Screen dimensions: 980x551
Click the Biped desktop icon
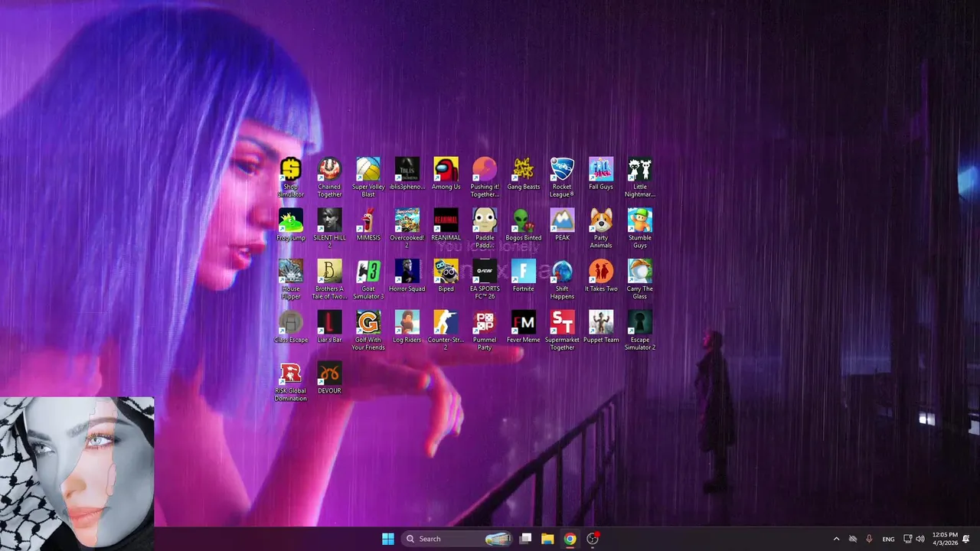446,275
